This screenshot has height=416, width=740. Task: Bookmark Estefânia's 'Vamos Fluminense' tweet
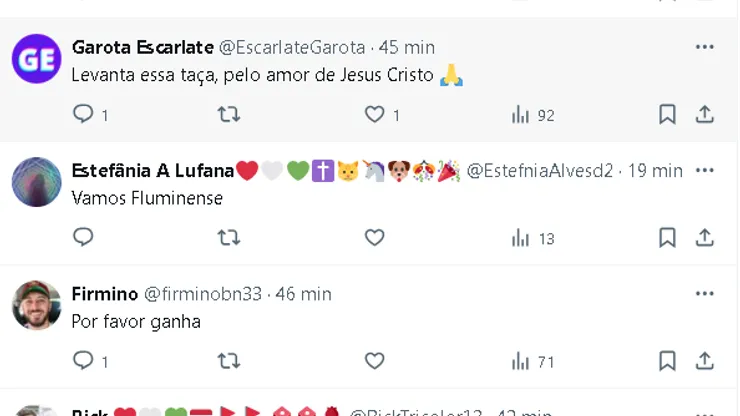click(667, 238)
